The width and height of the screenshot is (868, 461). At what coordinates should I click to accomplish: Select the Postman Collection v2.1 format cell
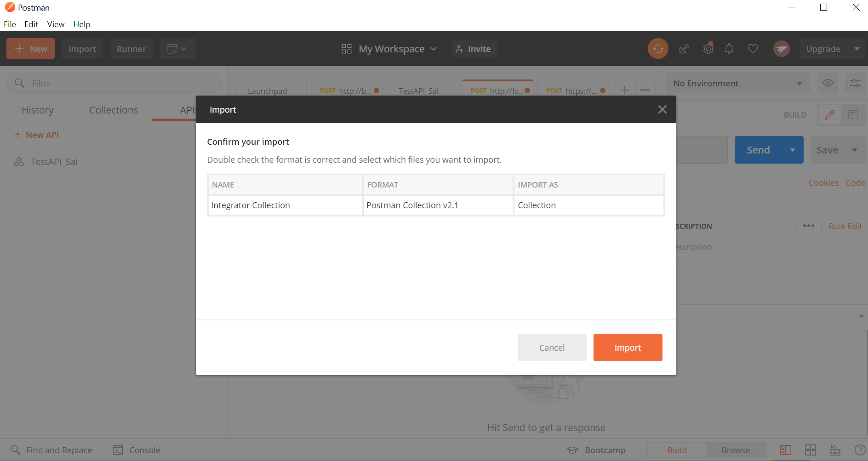tap(438, 205)
